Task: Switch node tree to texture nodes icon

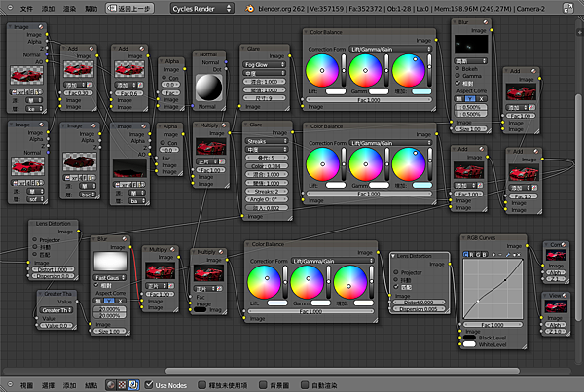Action: [122, 385]
